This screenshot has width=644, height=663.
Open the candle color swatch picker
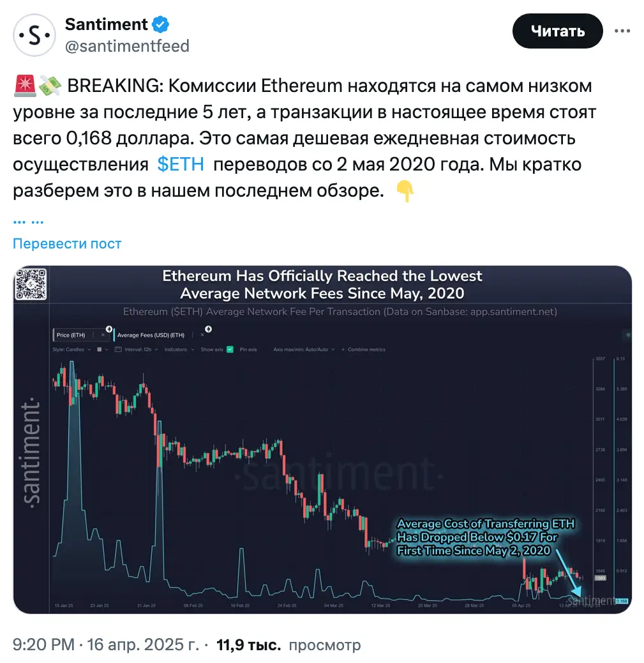coord(99,349)
